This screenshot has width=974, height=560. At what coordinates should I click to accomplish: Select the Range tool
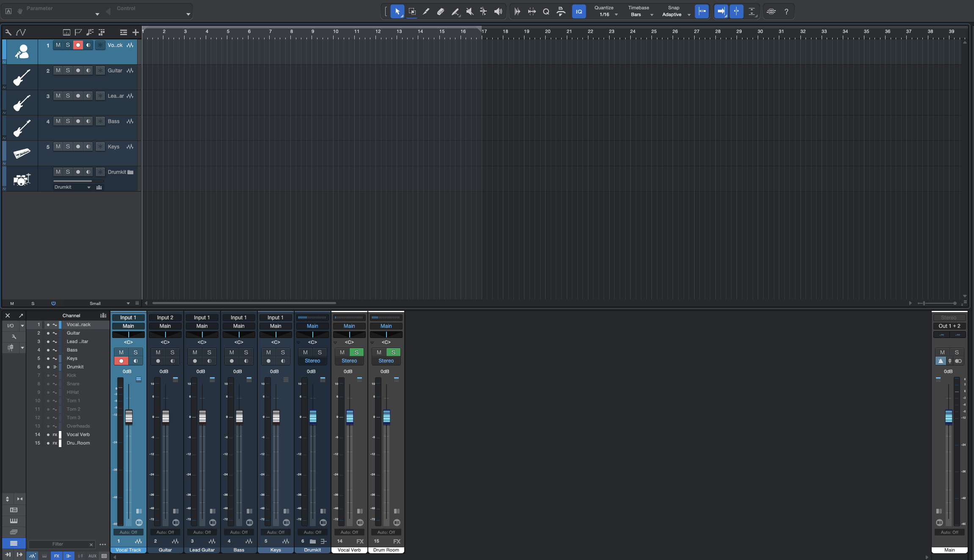coord(412,11)
